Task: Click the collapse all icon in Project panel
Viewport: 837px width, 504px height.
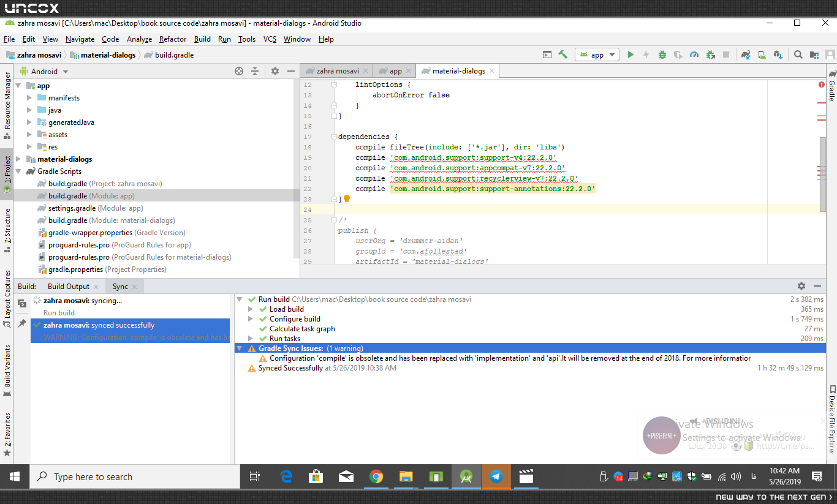Action: [x=256, y=71]
